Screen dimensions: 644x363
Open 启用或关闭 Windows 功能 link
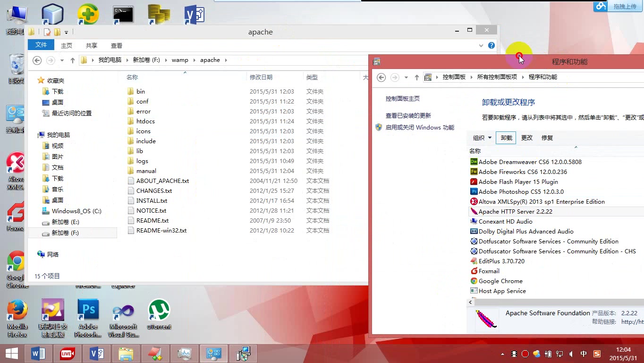[420, 127]
